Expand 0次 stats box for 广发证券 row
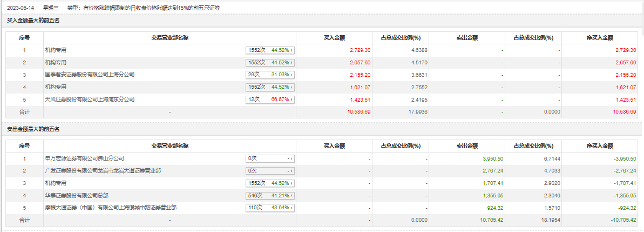 pyautogui.click(x=270, y=171)
